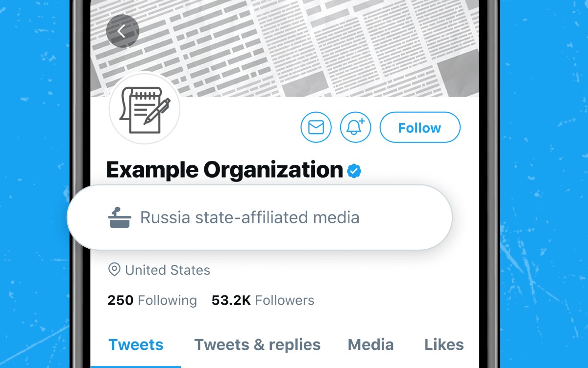Click the verified blue checkmark badge

[353, 170]
